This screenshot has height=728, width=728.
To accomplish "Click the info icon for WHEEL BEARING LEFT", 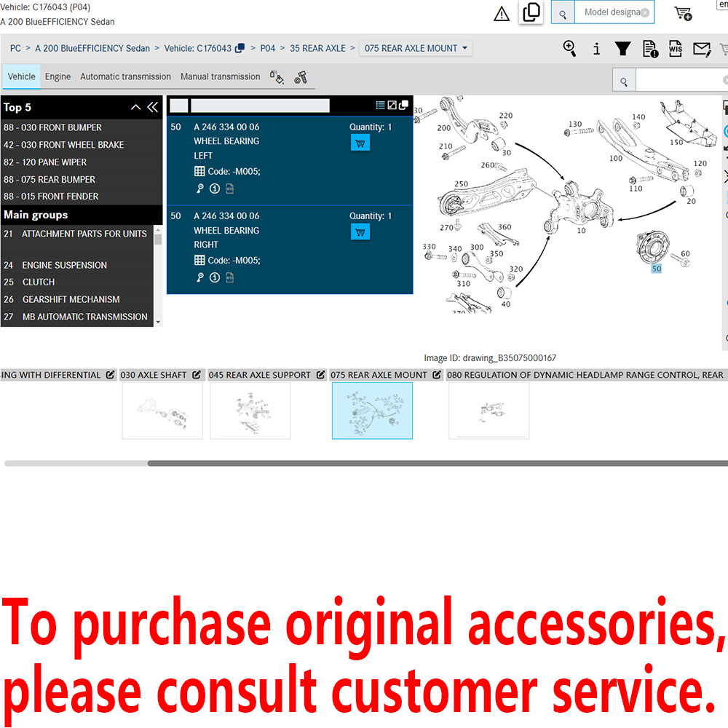I will click(215, 189).
